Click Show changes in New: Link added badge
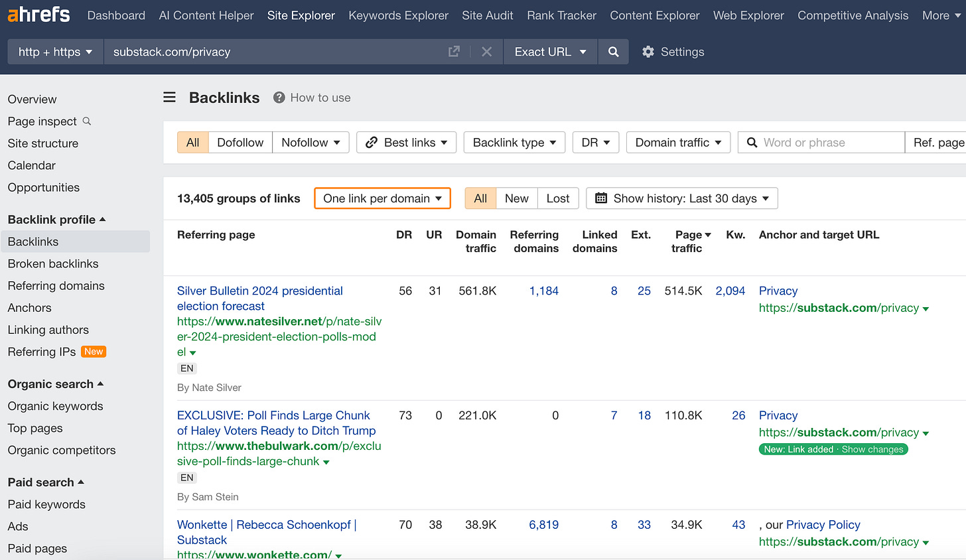 872,449
